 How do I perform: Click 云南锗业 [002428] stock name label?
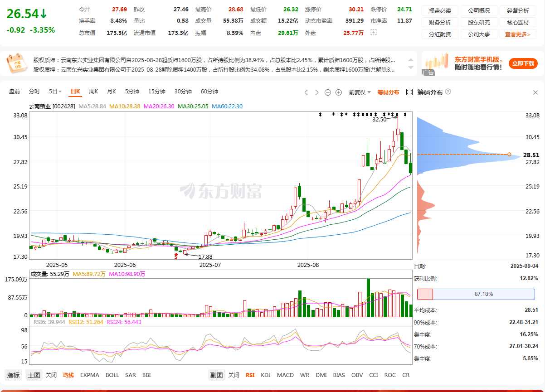(52, 106)
